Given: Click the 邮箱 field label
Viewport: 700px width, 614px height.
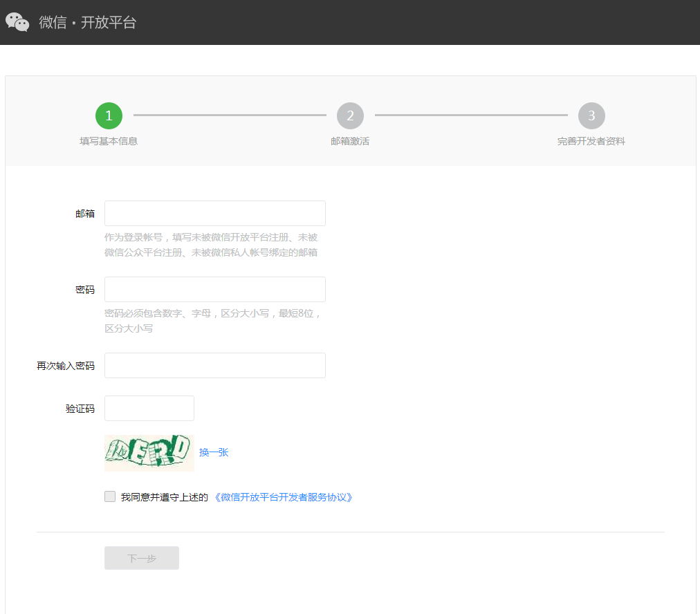Looking at the screenshot, I should [85, 214].
